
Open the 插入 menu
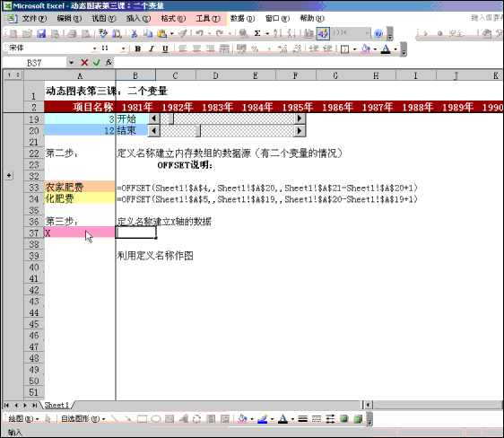[138, 18]
